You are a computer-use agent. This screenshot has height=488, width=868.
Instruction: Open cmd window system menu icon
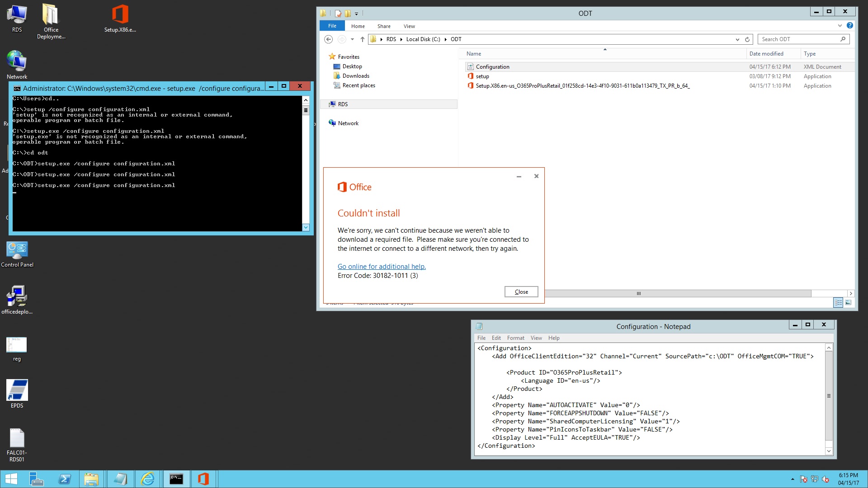tap(17, 89)
